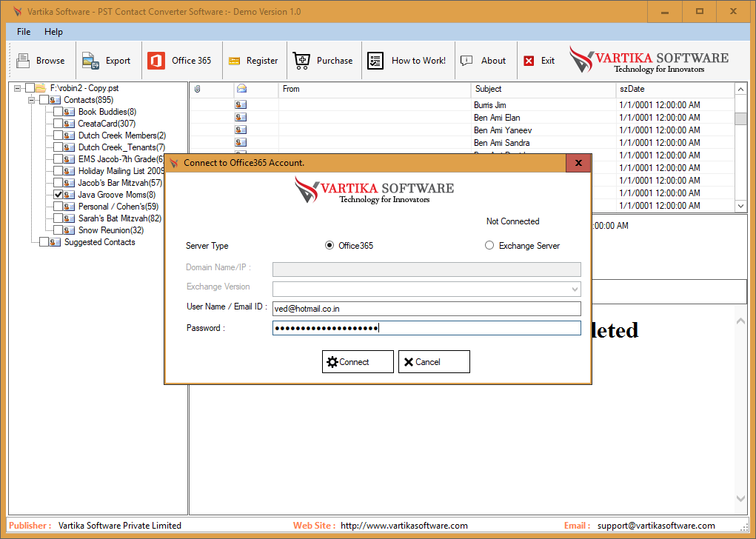The image size is (756, 539).
Task: Select the Office365 radio button
Action: pyautogui.click(x=330, y=245)
